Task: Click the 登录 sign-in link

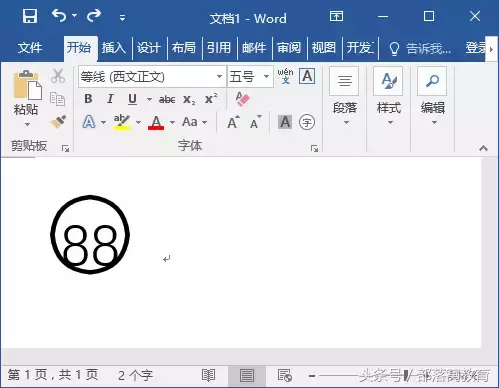Action: click(475, 48)
